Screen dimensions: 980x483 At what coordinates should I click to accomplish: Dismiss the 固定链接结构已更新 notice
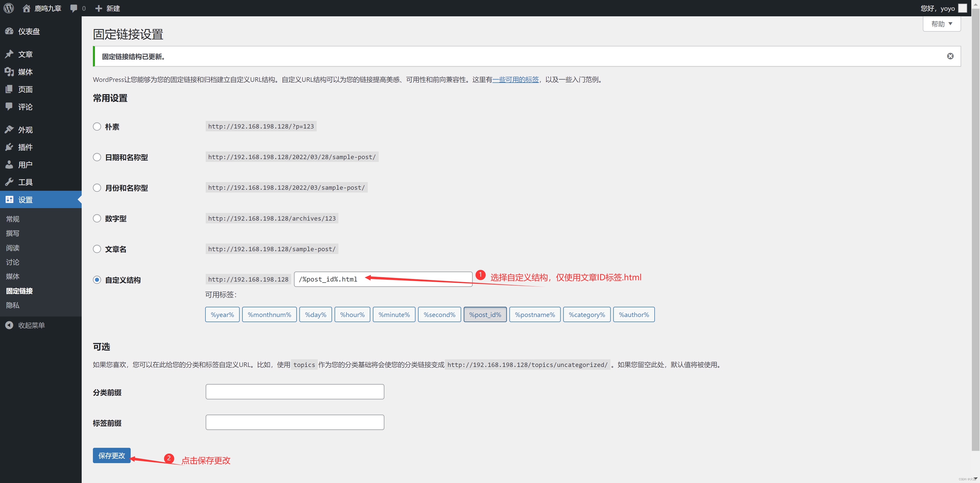coord(950,56)
